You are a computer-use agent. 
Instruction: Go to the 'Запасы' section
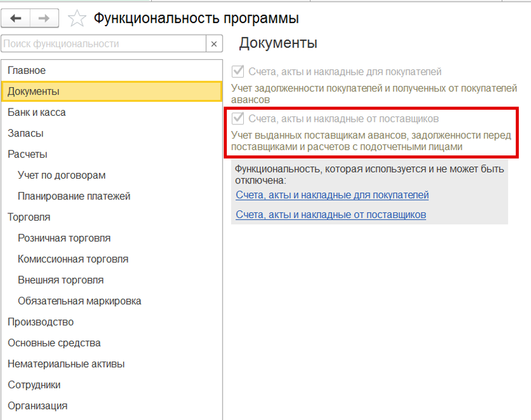click(x=26, y=133)
